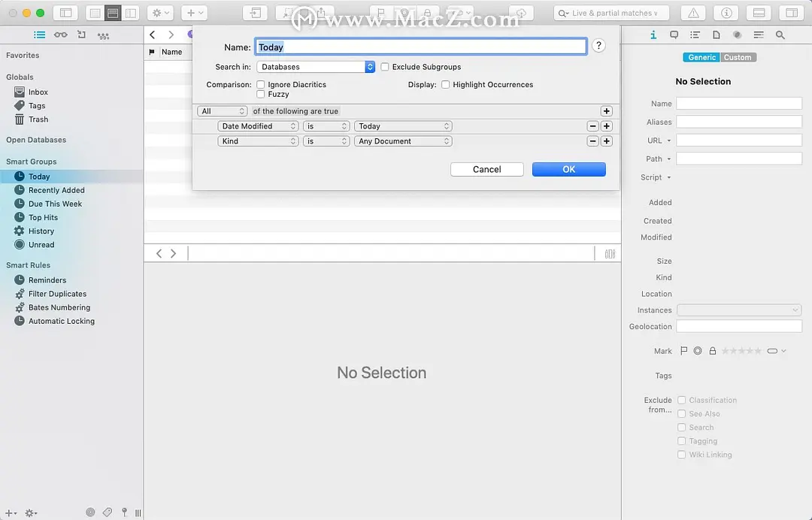This screenshot has width=812, height=520.
Task: Switch to the Custom inspector tab
Action: coord(738,57)
